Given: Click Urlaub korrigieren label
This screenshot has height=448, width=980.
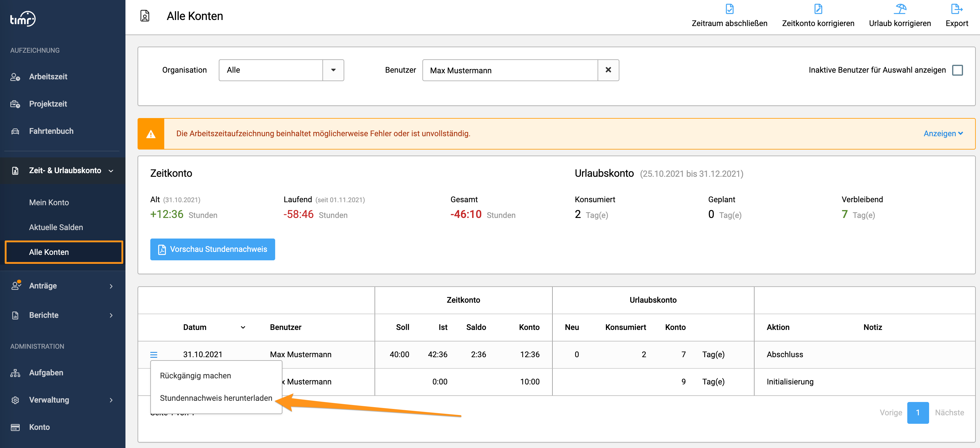Looking at the screenshot, I should [900, 23].
